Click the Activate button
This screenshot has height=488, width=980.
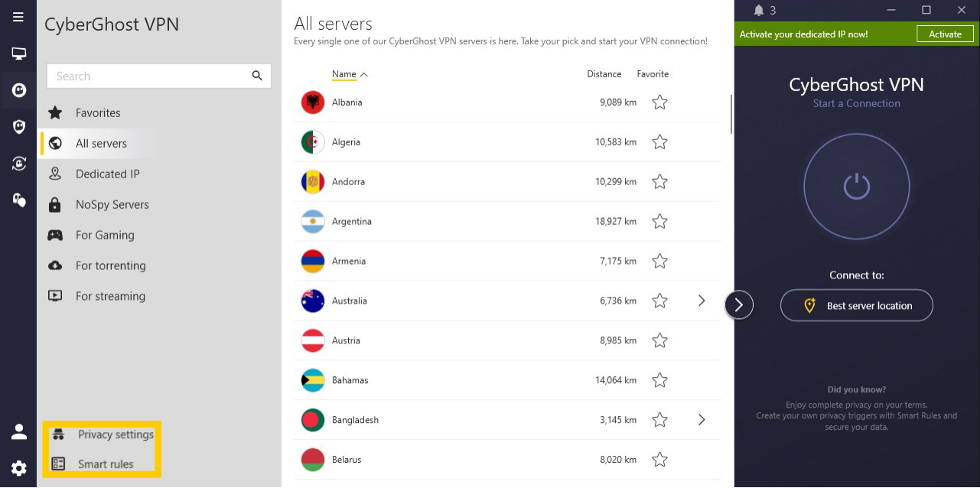click(945, 34)
